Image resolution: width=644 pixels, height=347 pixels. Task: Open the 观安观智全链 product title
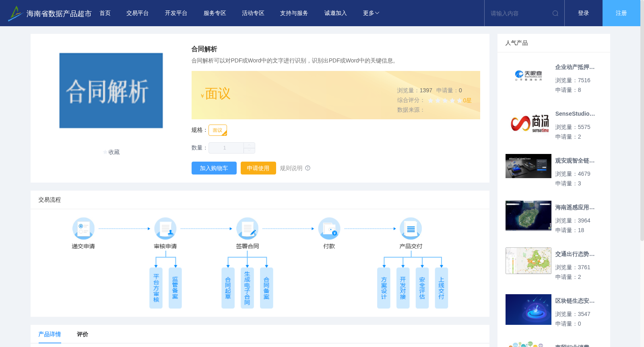575,160
